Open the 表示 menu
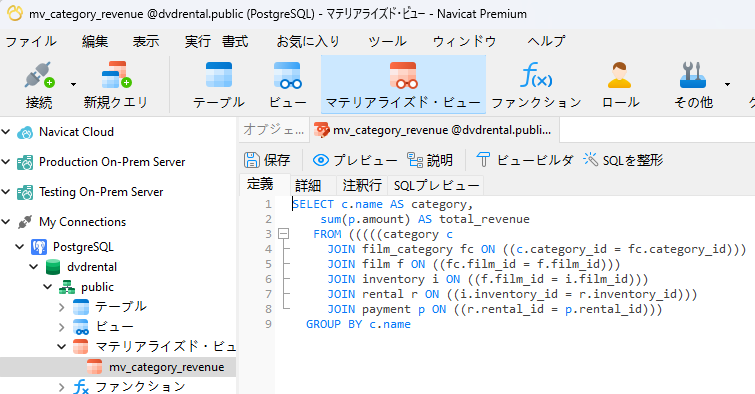The height and width of the screenshot is (394, 755). click(146, 41)
